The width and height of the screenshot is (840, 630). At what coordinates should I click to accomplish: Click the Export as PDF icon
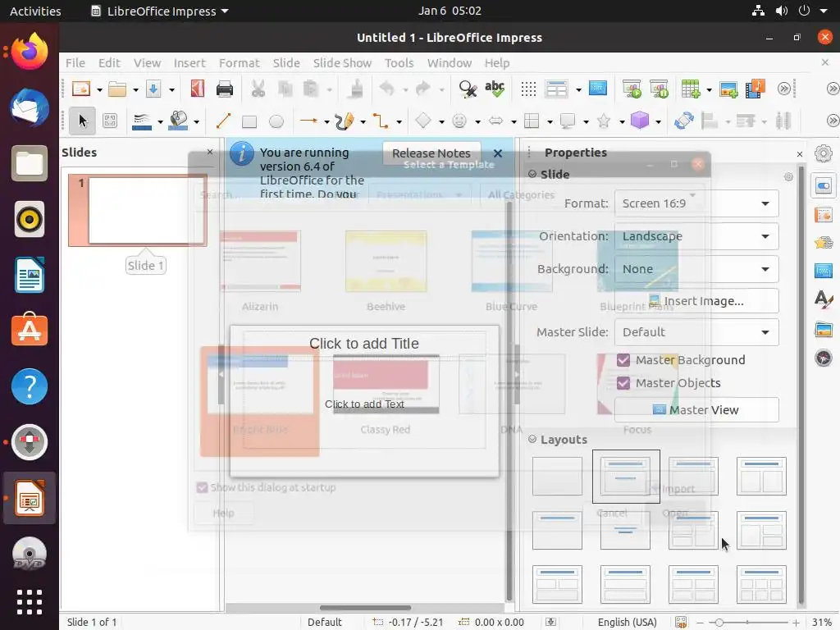pyautogui.click(x=197, y=89)
